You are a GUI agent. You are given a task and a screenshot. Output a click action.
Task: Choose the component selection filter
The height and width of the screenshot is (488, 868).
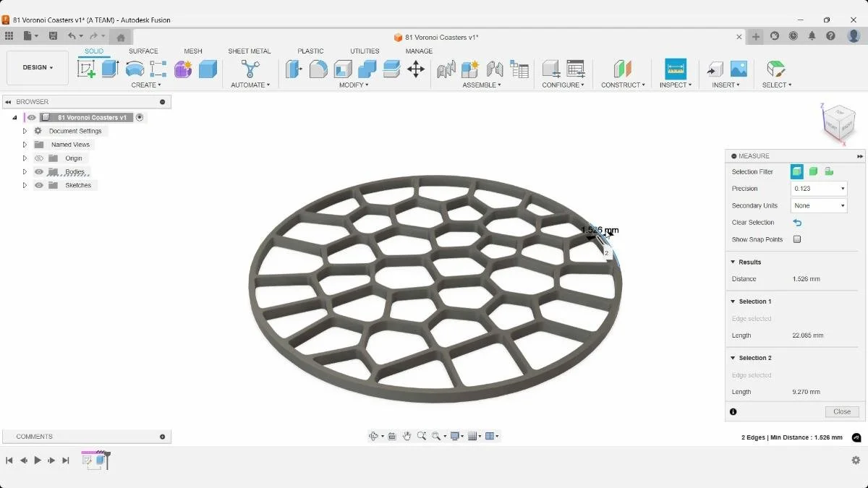coord(829,171)
